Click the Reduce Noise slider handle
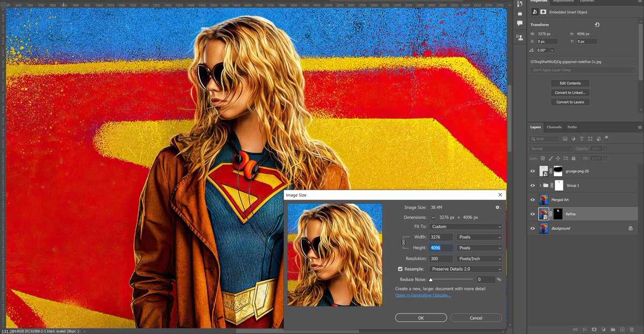The width and height of the screenshot is (644, 334). [x=431, y=279]
